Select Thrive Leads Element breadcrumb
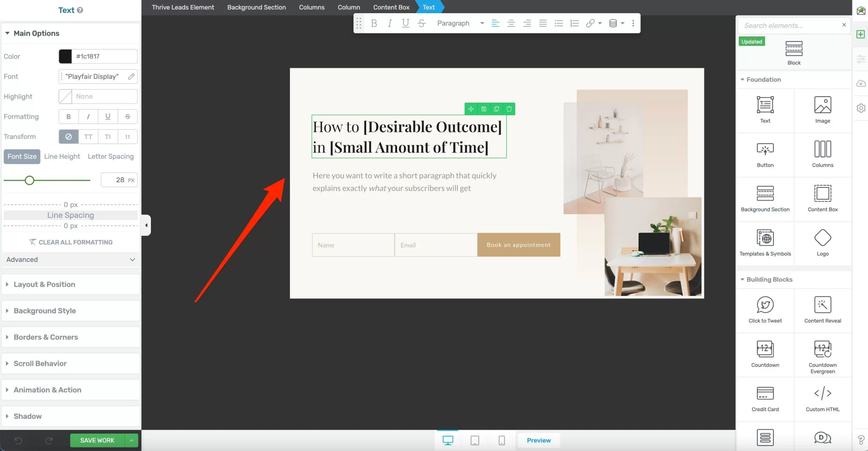The image size is (868, 451). pos(183,7)
